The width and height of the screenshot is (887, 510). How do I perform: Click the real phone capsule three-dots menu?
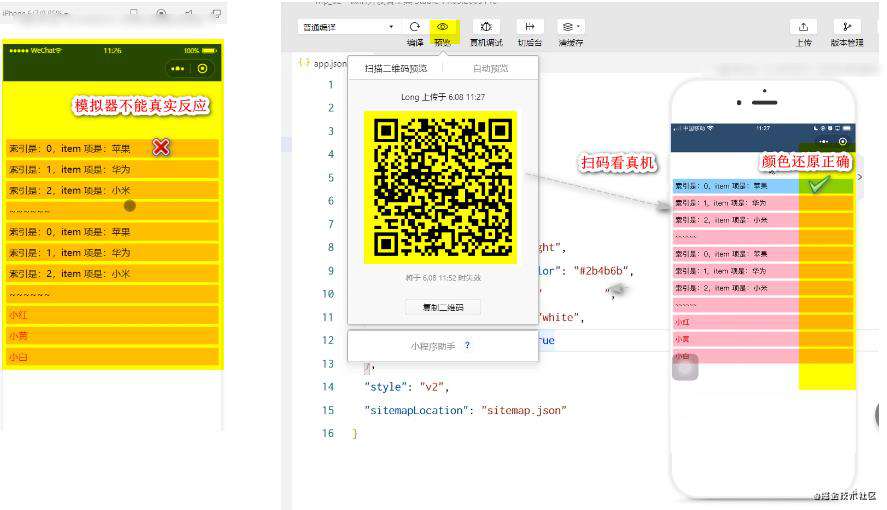point(824,141)
